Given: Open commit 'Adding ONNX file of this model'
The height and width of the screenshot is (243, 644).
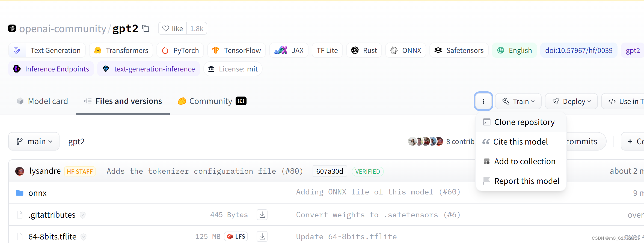Looking at the screenshot, I should tap(378, 192).
